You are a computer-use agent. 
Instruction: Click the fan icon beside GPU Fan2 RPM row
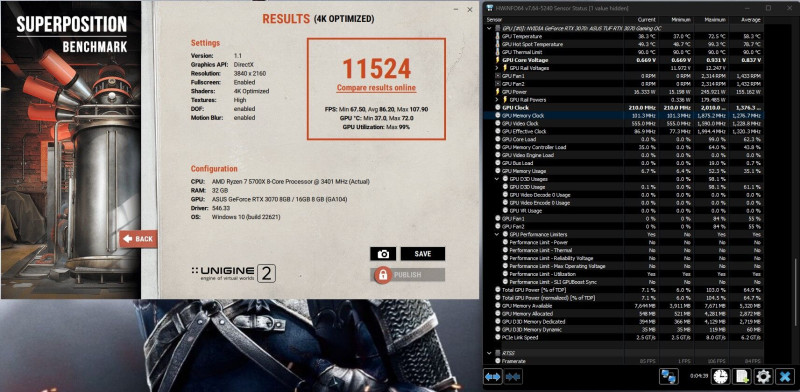(497, 84)
